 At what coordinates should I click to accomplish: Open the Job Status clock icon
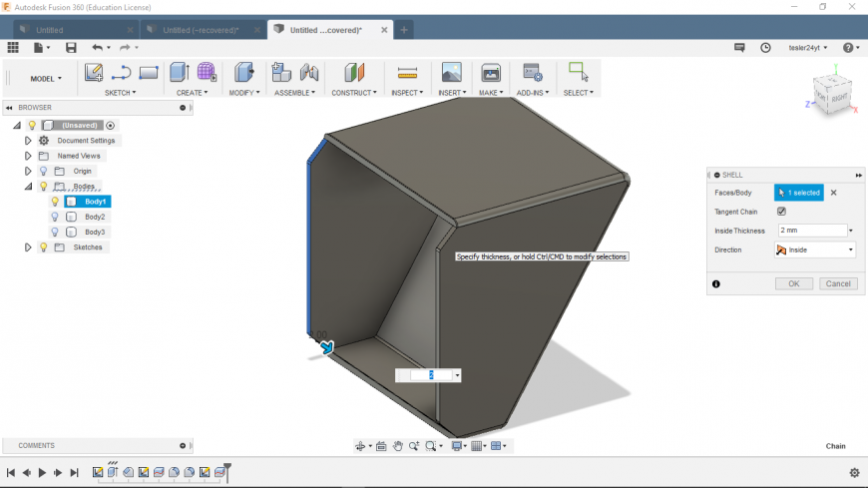coord(765,47)
